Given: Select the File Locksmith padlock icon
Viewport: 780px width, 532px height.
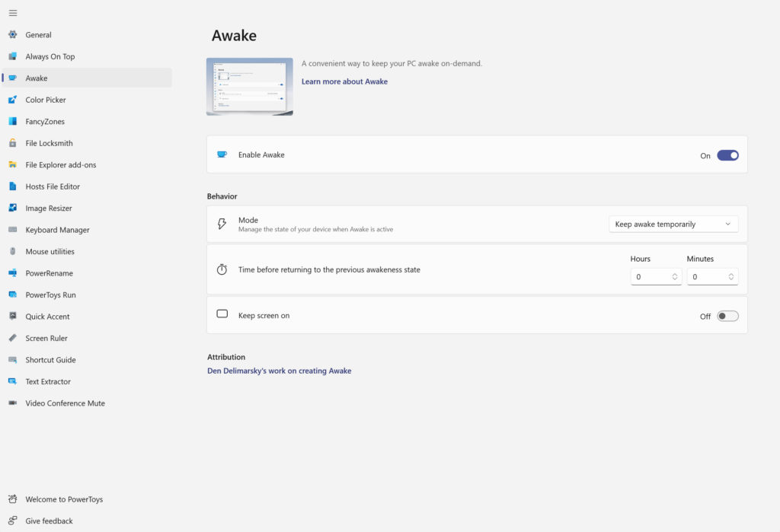Looking at the screenshot, I should pyautogui.click(x=12, y=143).
